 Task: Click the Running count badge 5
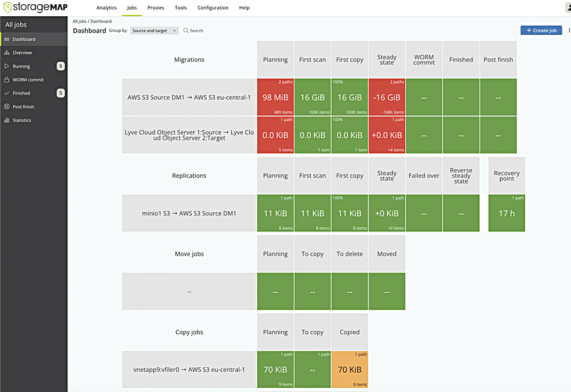pos(61,66)
